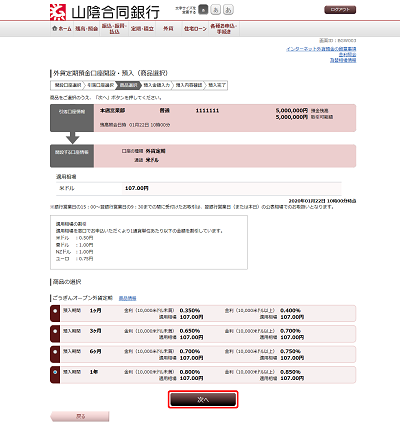This screenshot has height=434, width=400.
Task: Click the 0.650% interest rate in 3ヶ月 row
Action: [x=190, y=331]
